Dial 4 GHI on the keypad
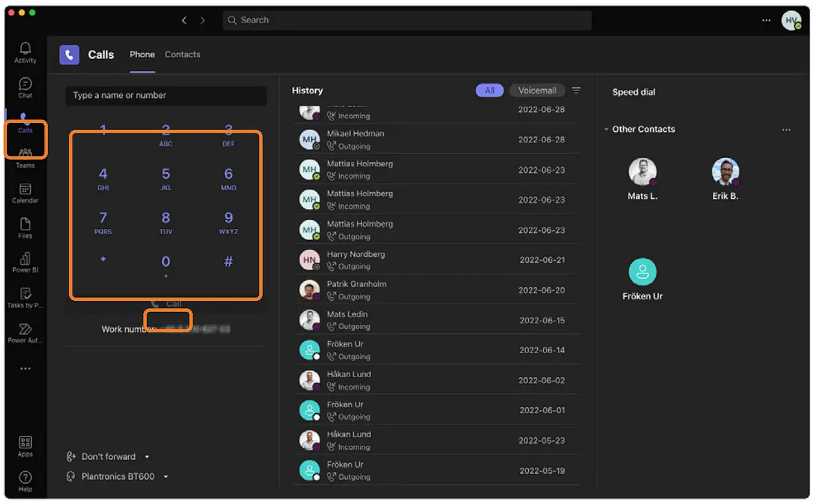The width and height of the screenshot is (815, 504). tap(103, 179)
